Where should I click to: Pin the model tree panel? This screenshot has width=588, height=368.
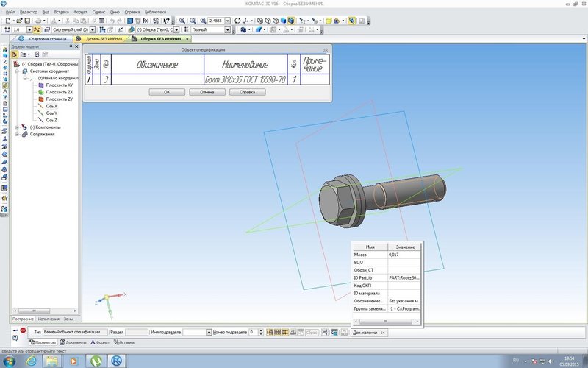pyautogui.click(x=71, y=46)
